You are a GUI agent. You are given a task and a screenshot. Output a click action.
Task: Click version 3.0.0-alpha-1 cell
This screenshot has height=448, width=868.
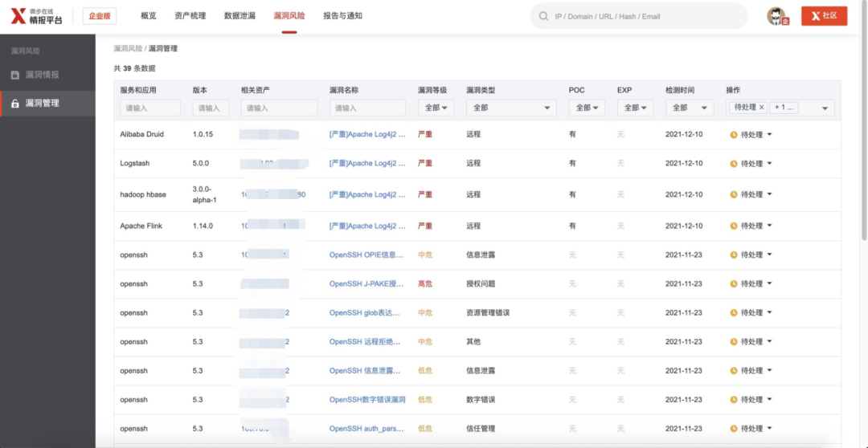pos(204,194)
